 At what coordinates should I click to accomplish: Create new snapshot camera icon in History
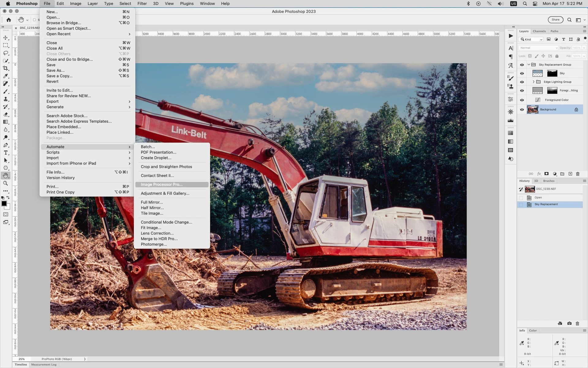[569, 324]
